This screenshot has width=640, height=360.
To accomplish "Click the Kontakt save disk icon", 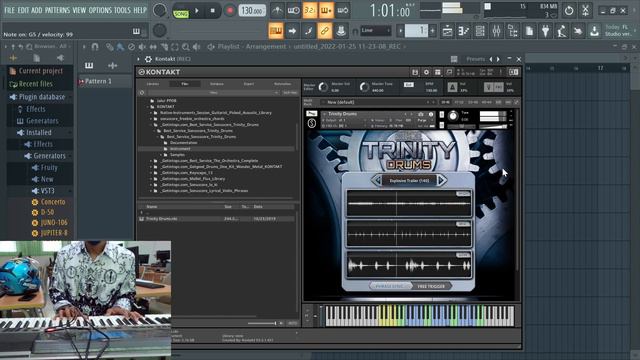I will point(415,72).
